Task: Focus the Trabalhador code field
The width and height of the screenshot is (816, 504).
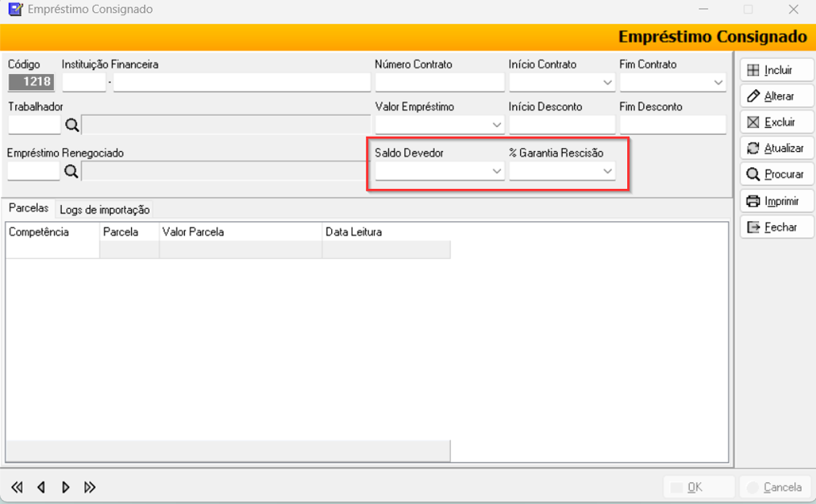Action: click(x=35, y=125)
